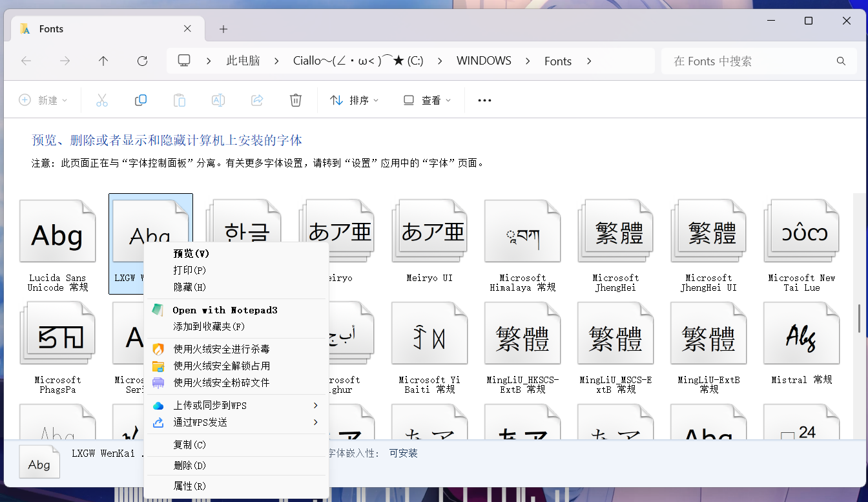Go back with the left arrow
Viewport: 868px width, 502px height.
[26, 61]
